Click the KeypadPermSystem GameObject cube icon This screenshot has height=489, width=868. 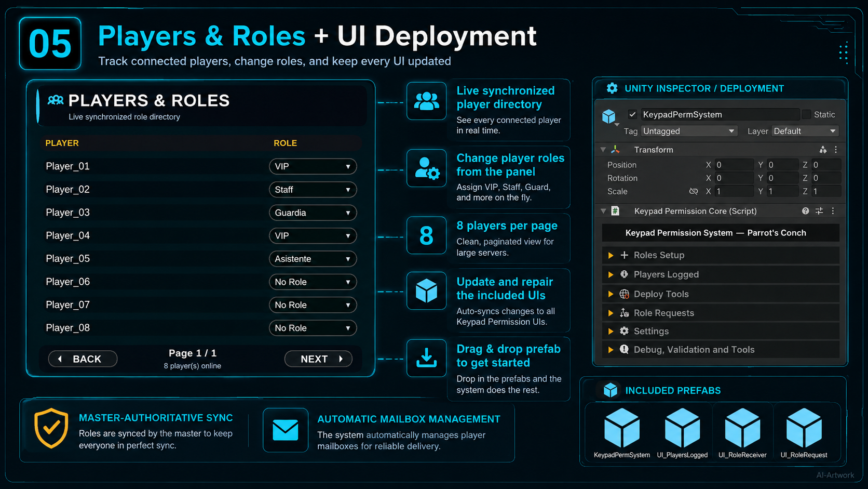pyautogui.click(x=608, y=116)
